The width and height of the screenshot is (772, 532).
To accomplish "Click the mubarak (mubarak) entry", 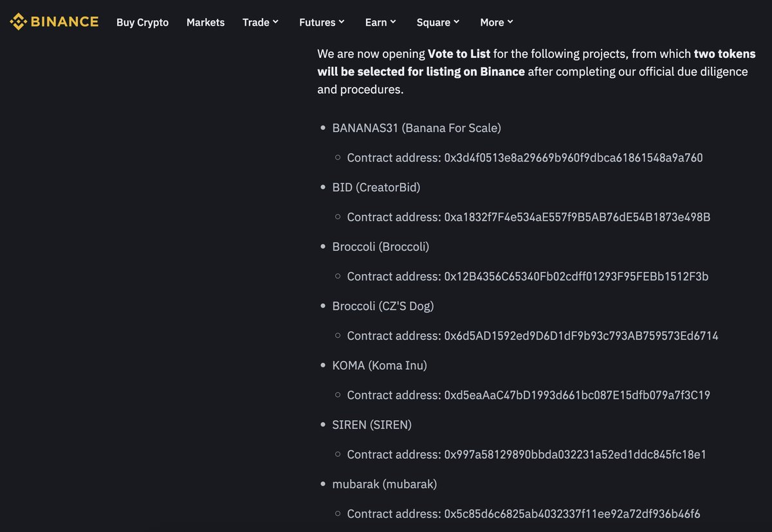I will (385, 484).
